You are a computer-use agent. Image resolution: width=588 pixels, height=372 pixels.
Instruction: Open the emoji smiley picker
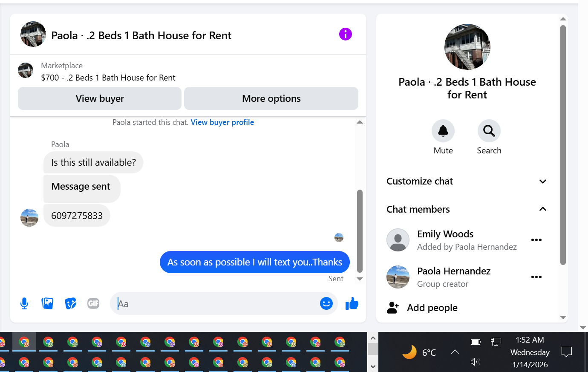click(x=326, y=303)
